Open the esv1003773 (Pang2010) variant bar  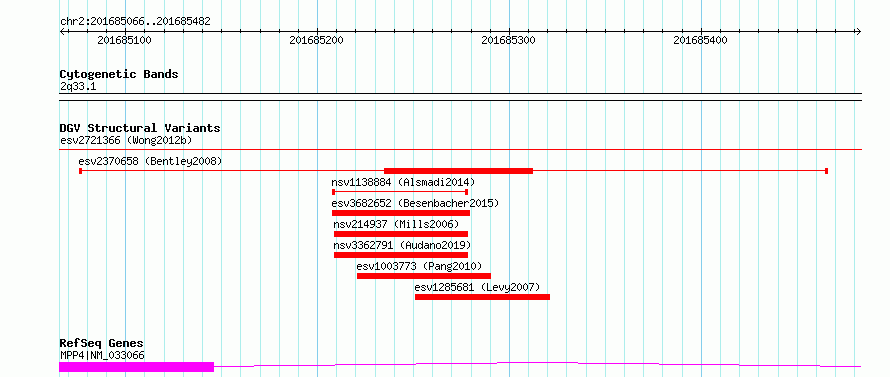point(424,276)
